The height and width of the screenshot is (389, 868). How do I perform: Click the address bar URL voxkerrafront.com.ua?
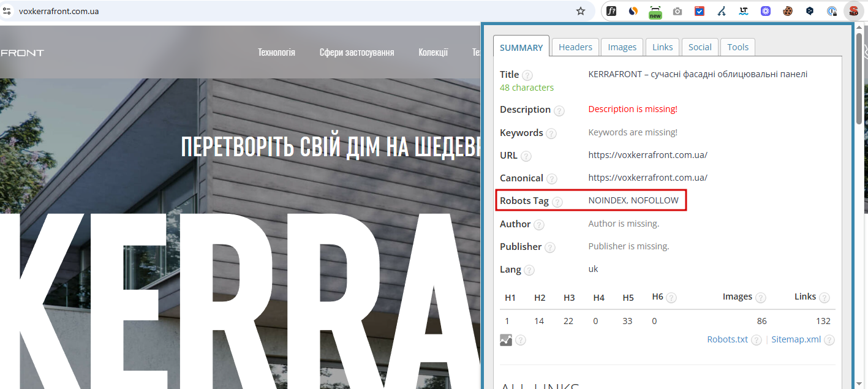click(59, 11)
